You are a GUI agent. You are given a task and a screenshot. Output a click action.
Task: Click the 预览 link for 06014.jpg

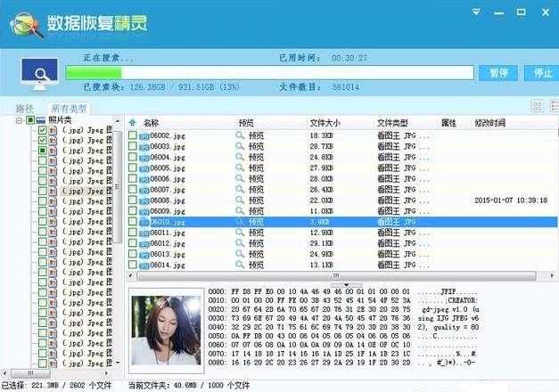[256, 265]
